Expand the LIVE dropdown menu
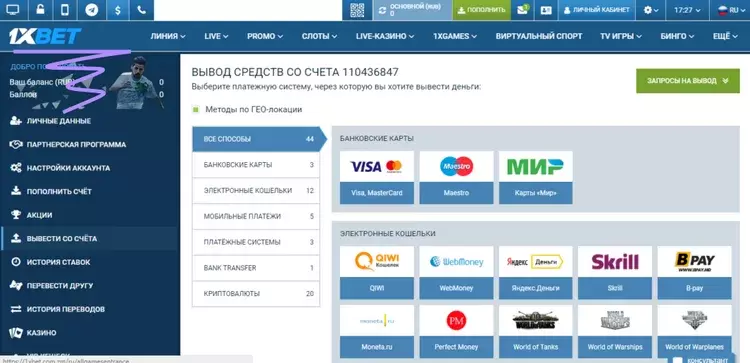Viewport: 750px width, 363px height. [x=216, y=36]
